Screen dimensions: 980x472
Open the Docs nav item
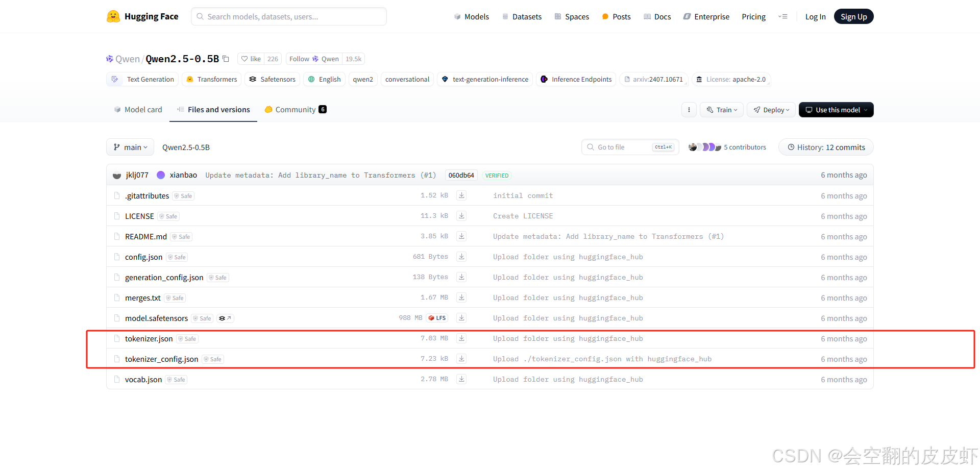657,16
